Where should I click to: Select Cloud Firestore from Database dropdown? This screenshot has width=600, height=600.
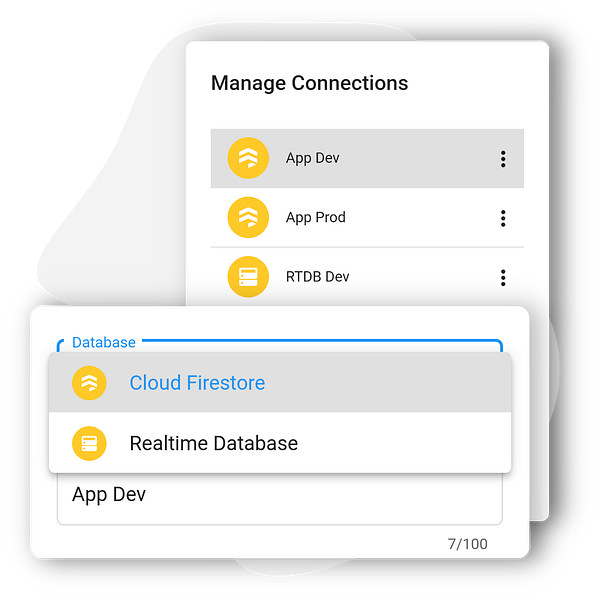click(x=280, y=383)
